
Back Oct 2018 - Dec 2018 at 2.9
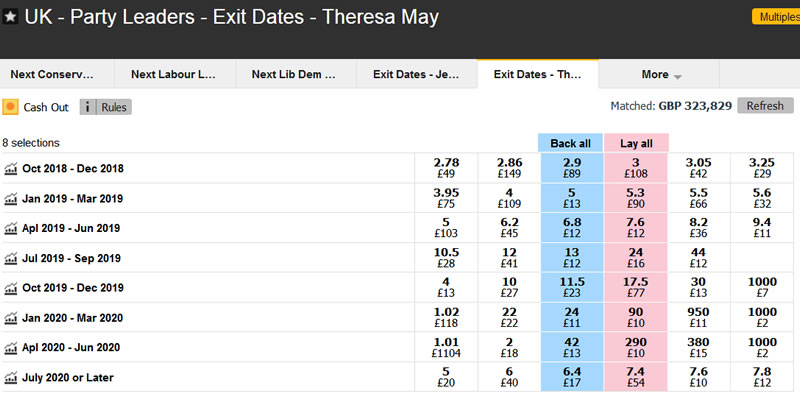click(x=570, y=168)
